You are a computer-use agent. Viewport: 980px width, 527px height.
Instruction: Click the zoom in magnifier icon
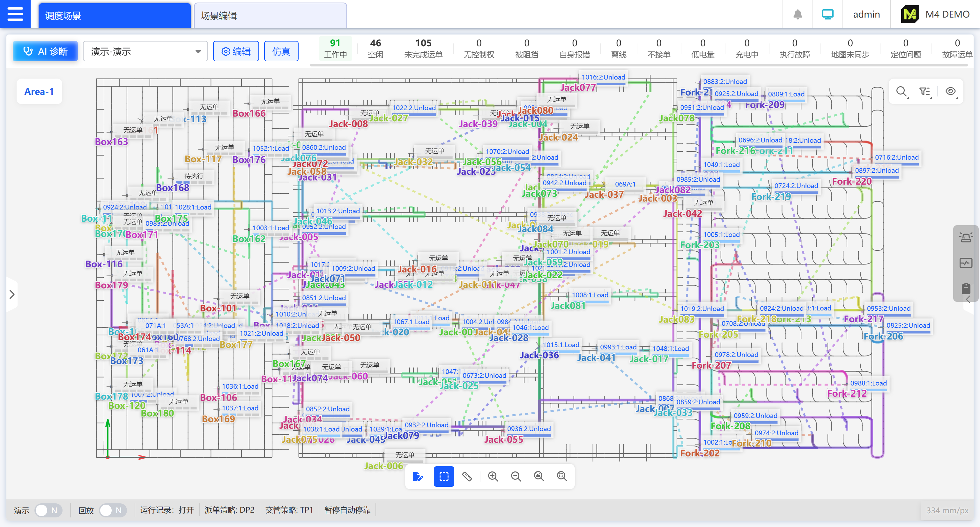493,476
